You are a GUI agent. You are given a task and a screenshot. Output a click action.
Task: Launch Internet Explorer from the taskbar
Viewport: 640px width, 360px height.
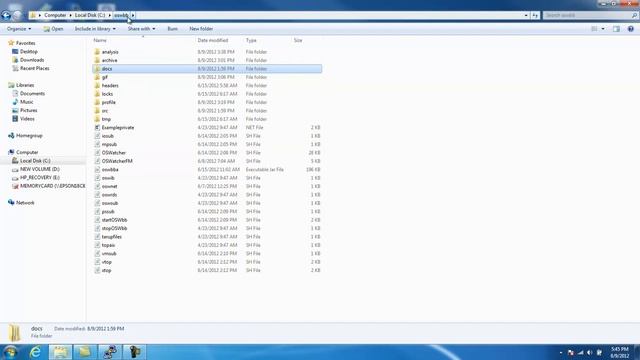coord(36,352)
